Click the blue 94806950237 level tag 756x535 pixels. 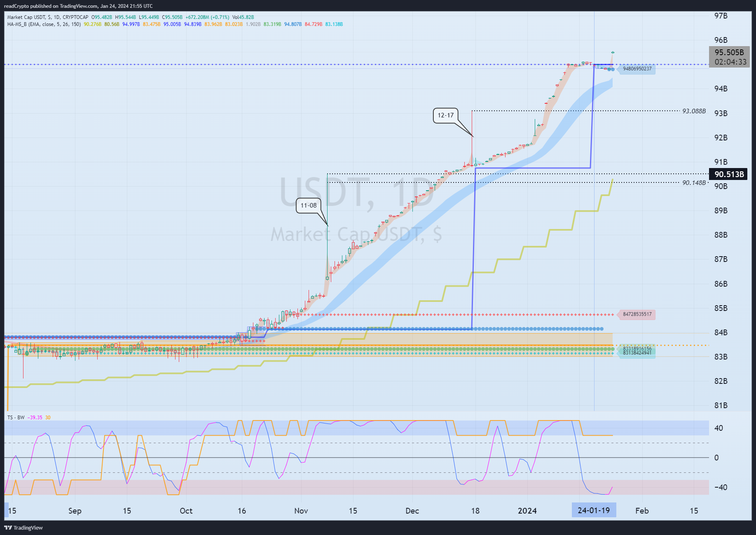pos(637,69)
